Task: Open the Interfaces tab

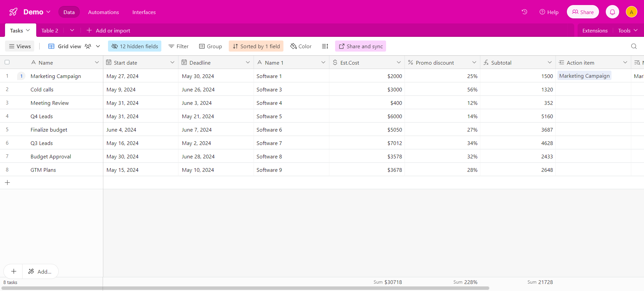Action: (144, 12)
